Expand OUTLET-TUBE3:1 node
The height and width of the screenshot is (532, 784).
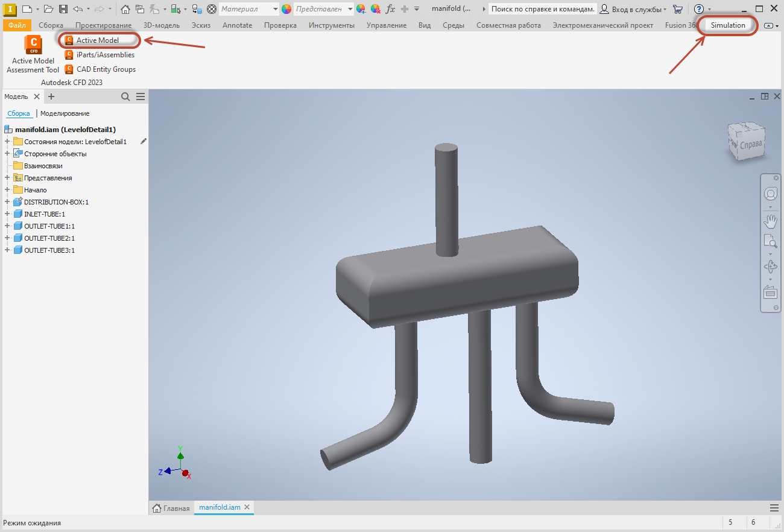7,250
